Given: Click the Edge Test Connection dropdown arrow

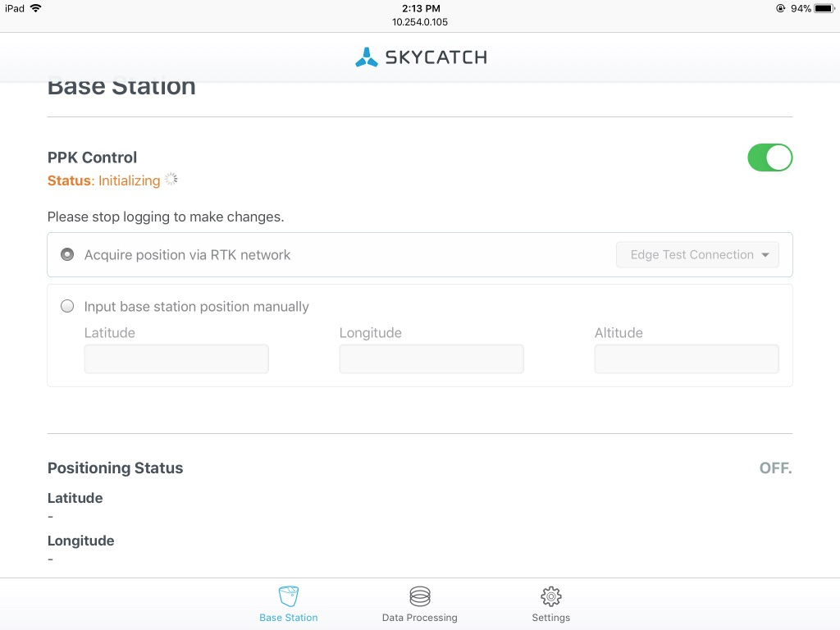Looking at the screenshot, I should pyautogui.click(x=765, y=255).
